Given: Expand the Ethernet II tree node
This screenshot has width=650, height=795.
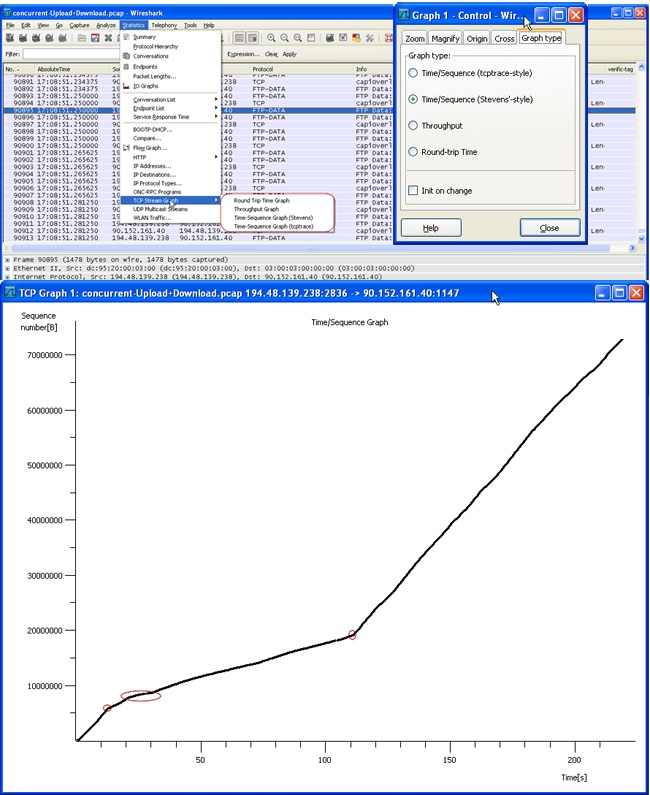Looking at the screenshot, I should (7, 268).
